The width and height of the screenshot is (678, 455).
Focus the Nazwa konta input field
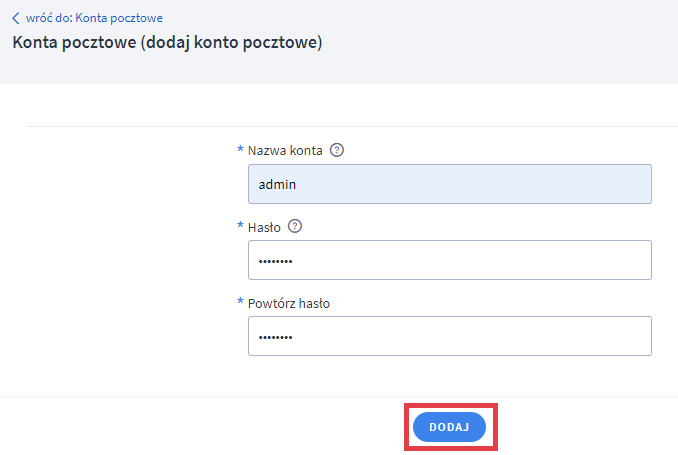pyautogui.click(x=449, y=184)
